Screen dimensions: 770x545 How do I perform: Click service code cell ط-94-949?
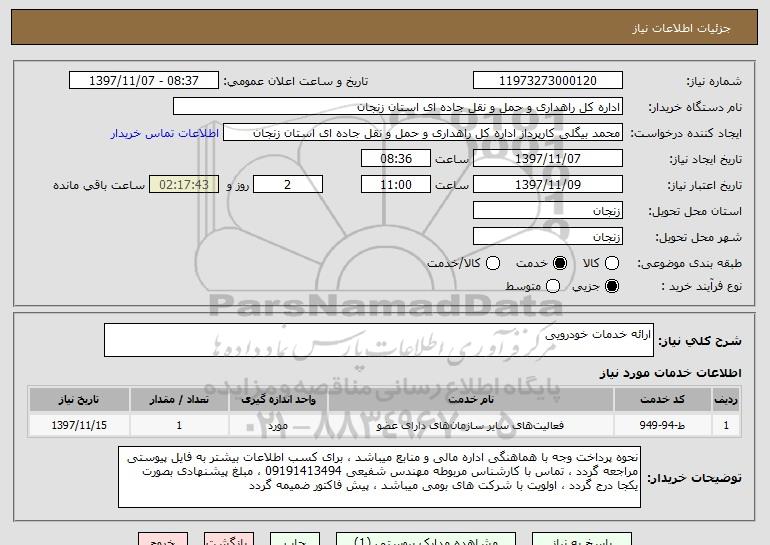(662, 425)
